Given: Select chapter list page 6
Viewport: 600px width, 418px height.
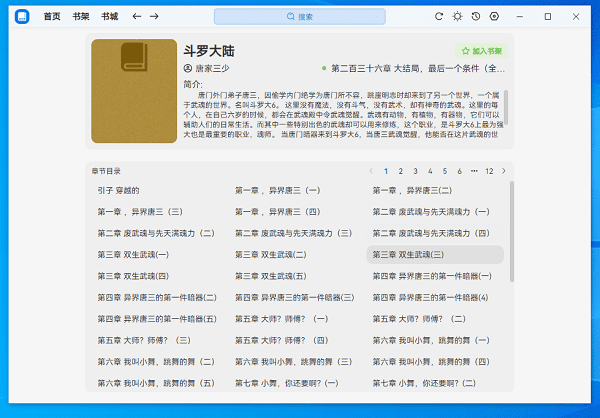Looking at the screenshot, I should [x=460, y=171].
